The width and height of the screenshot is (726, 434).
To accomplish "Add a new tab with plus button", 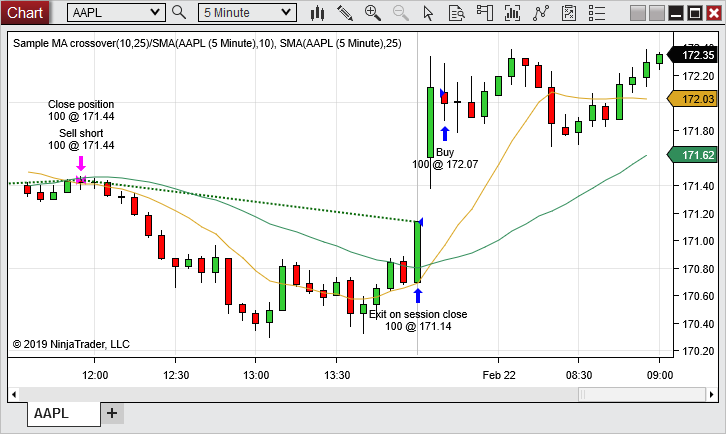I will [x=111, y=413].
